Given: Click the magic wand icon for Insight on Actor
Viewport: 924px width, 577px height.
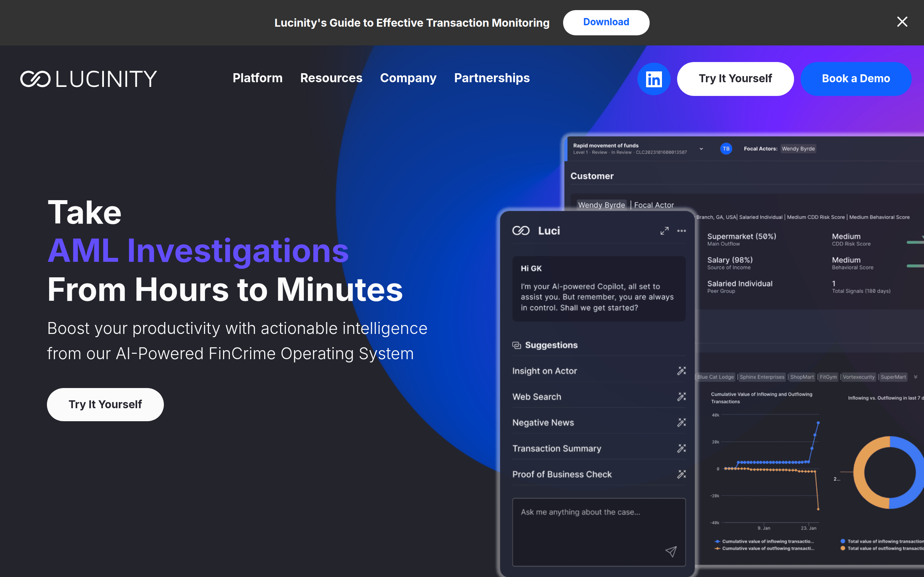Looking at the screenshot, I should tap(681, 371).
